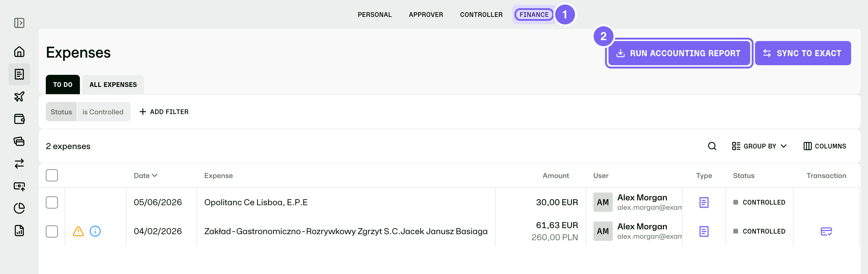Toggle the select-all expenses checkbox
868x274 pixels.
(x=52, y=175)
